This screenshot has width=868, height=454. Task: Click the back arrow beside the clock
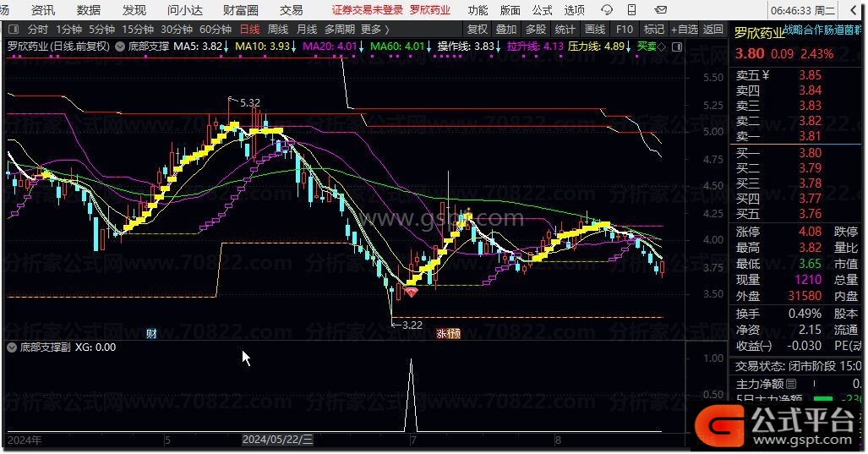coord(853,10)
